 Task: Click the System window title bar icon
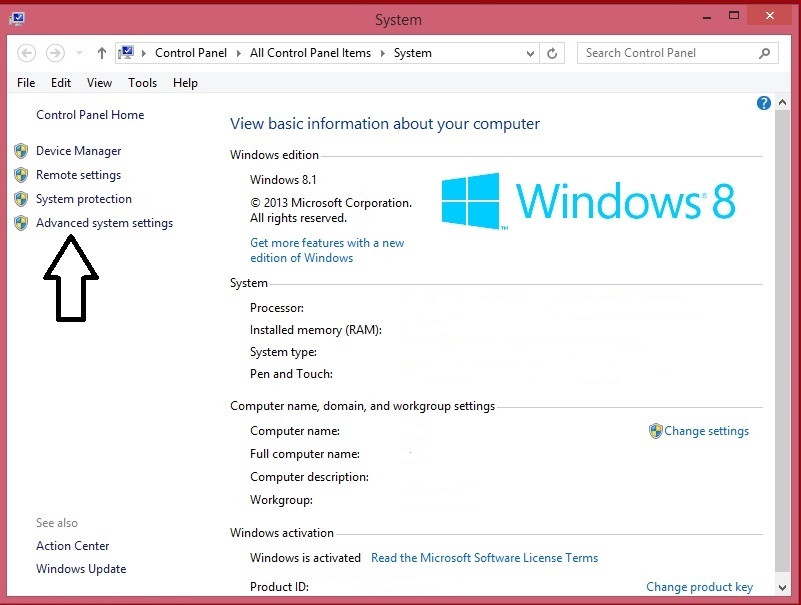17,19
